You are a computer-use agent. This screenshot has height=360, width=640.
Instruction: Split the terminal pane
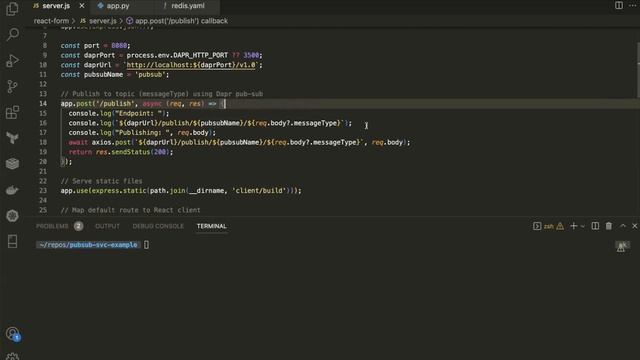pyautogui.click(x=595, y=226)
